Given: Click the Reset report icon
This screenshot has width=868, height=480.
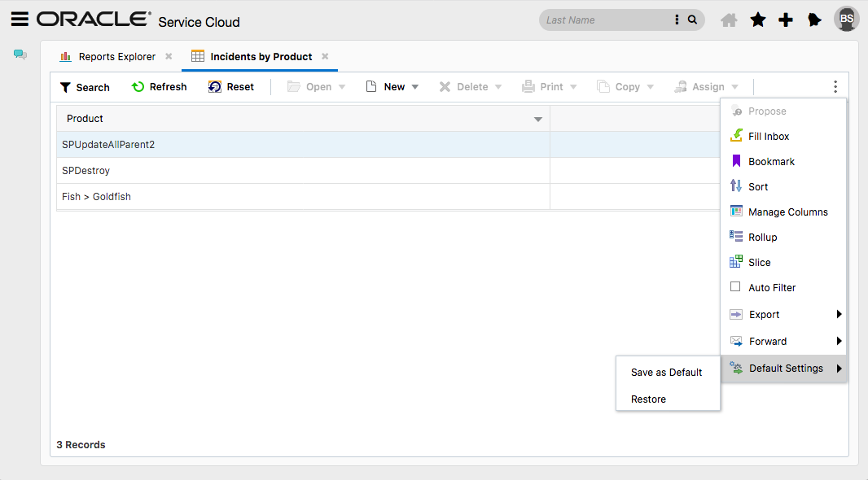Looking at the screenshot, I should coord(215,87).
